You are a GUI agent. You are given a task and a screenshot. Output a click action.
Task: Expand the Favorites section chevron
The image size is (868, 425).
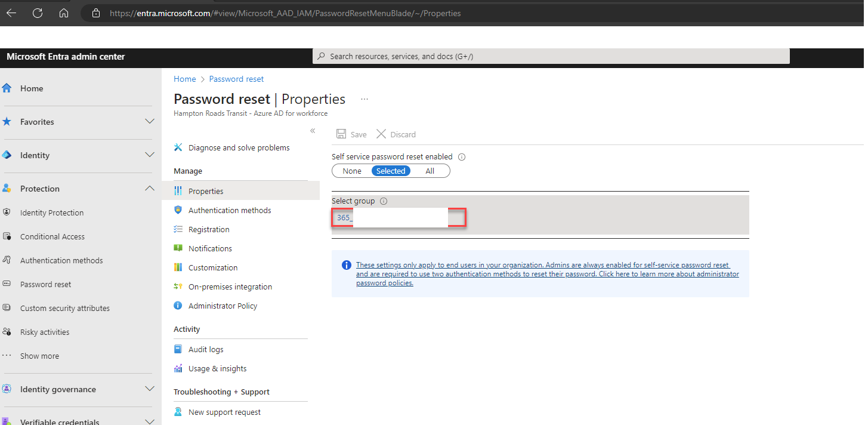150,122
